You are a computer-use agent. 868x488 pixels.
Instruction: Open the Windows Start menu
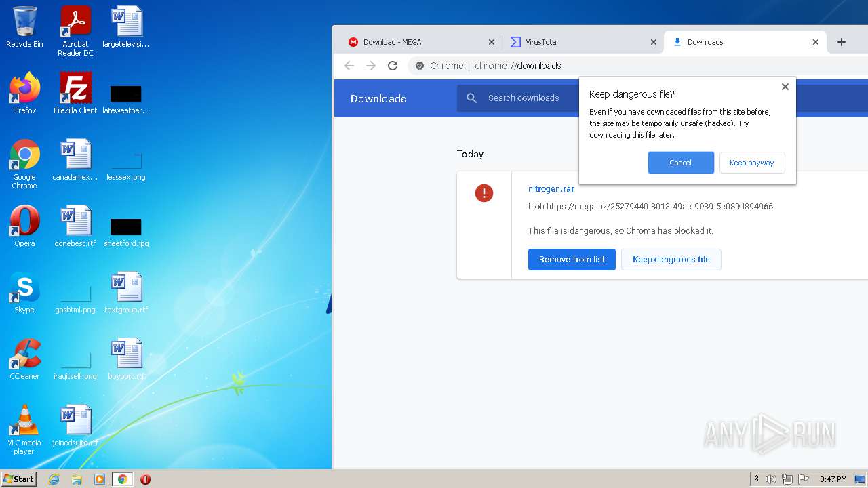pos(18,479)
